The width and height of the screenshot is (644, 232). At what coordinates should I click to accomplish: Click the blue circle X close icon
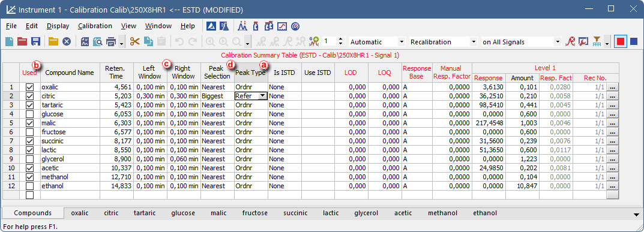(x=67, y=41)
